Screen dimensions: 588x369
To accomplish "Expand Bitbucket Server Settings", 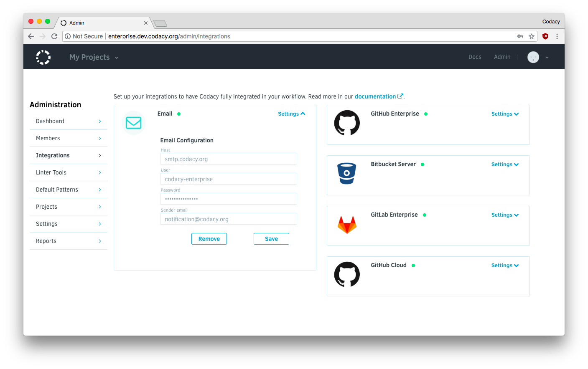I will pos(505,164).
